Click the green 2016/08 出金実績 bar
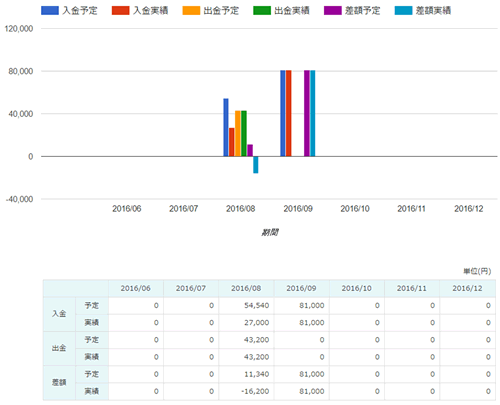 (244, 133)
